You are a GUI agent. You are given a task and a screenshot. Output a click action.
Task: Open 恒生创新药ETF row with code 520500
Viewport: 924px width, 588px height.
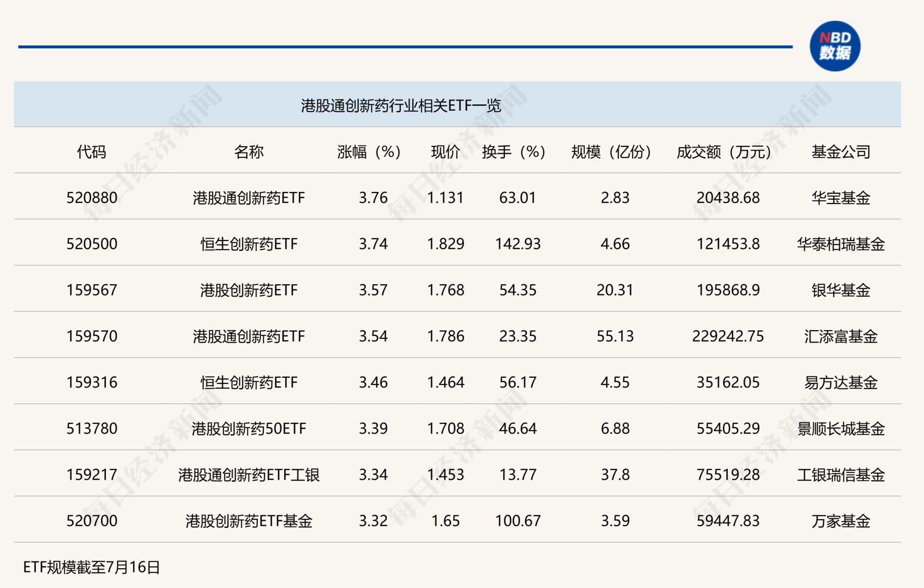[249, 244]
